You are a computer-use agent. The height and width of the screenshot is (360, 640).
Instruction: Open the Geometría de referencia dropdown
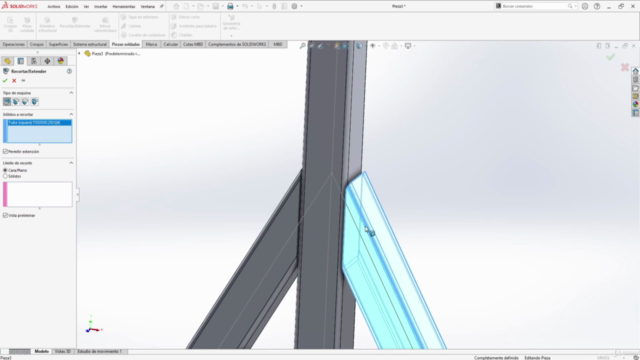click(231, 36)
